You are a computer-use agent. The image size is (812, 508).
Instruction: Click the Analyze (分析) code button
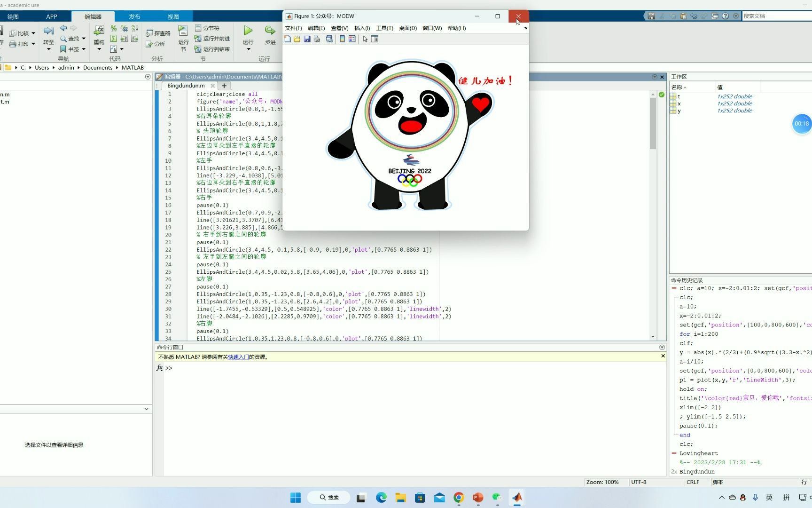[x=155, y=44]
